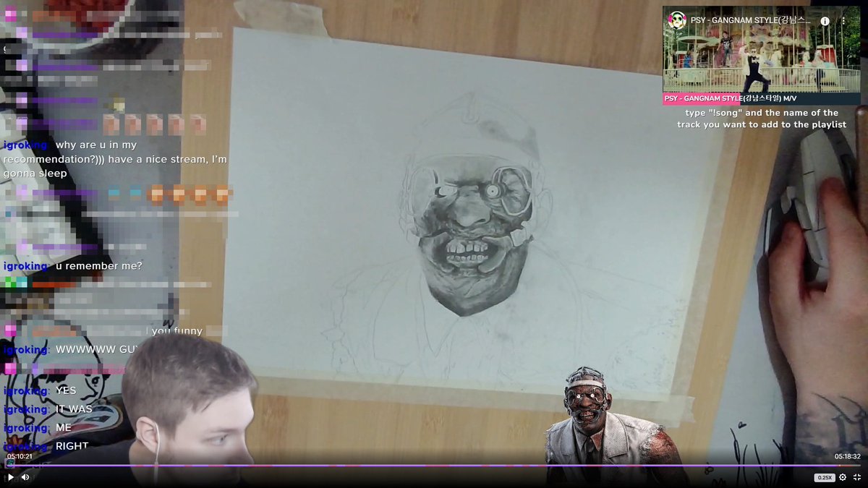Click the 'type "!song"' instruction text
Image resolution: width=868 pixels, height=488 pixels.
click(x=762, y=119)
